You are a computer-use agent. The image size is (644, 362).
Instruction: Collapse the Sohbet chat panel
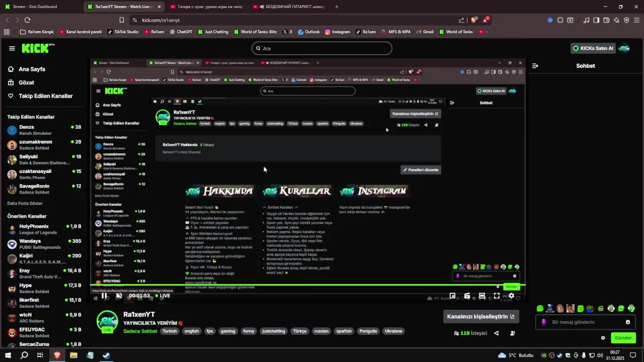[x=535, y=66]
